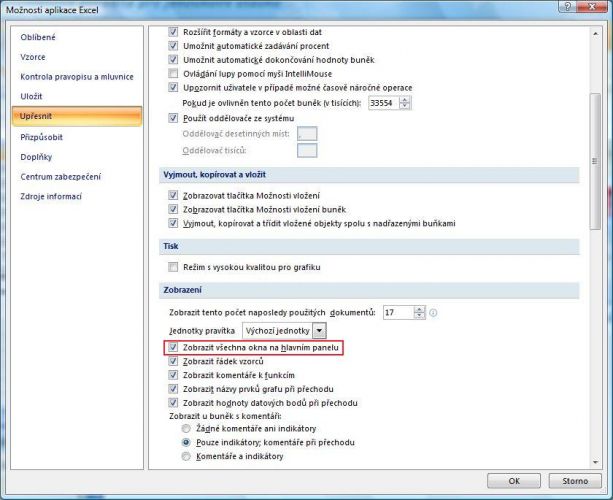Open Kontrola pravopisu a mluvnice category
Image resolution: width=613 pixels, height=500 pixels.
[x=77, y=77]
